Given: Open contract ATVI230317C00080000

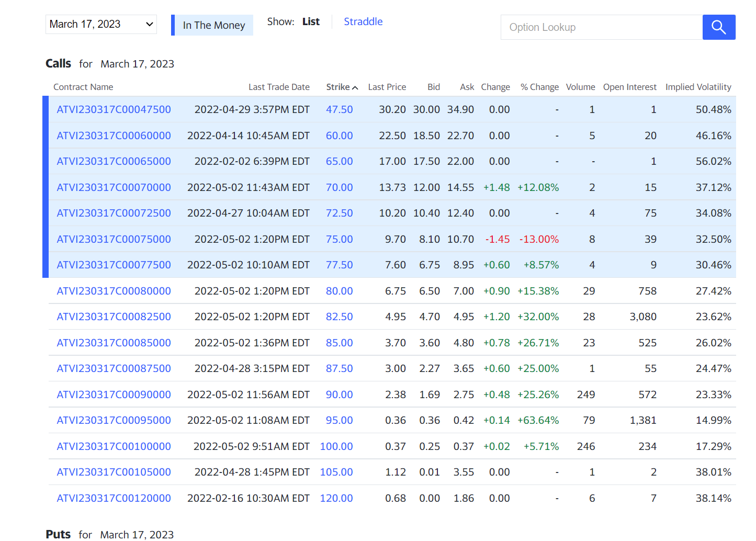Looking at the screenshot, I should 114,291.
